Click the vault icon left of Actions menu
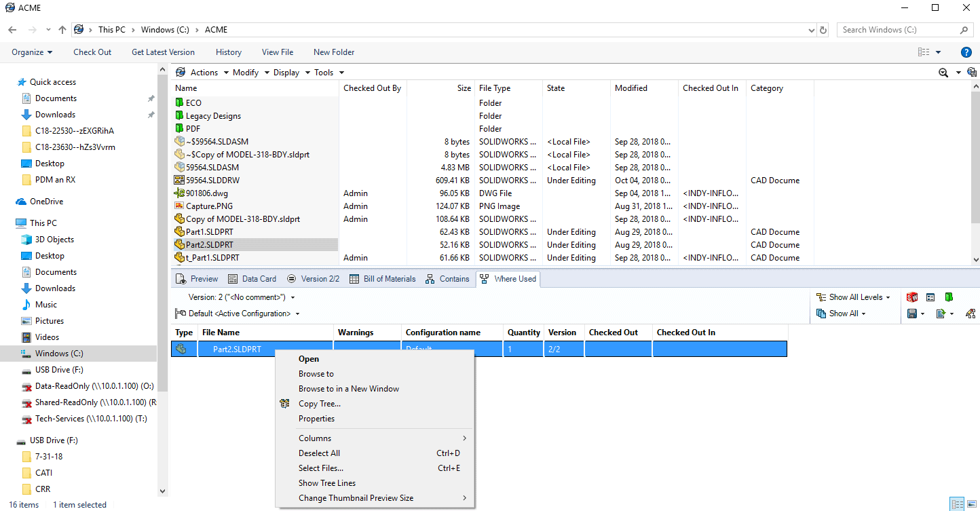This screenshot has width=980, height=511. click(181, 73)
